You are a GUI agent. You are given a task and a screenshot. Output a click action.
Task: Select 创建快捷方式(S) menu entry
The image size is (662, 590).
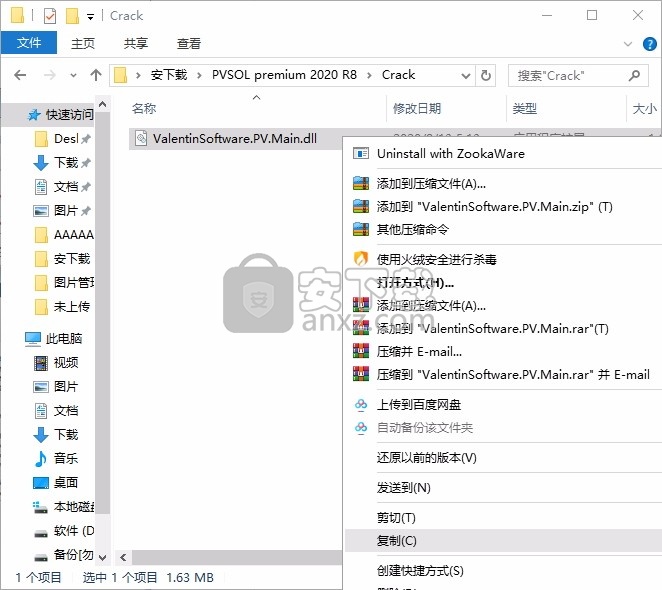[503, 571]
